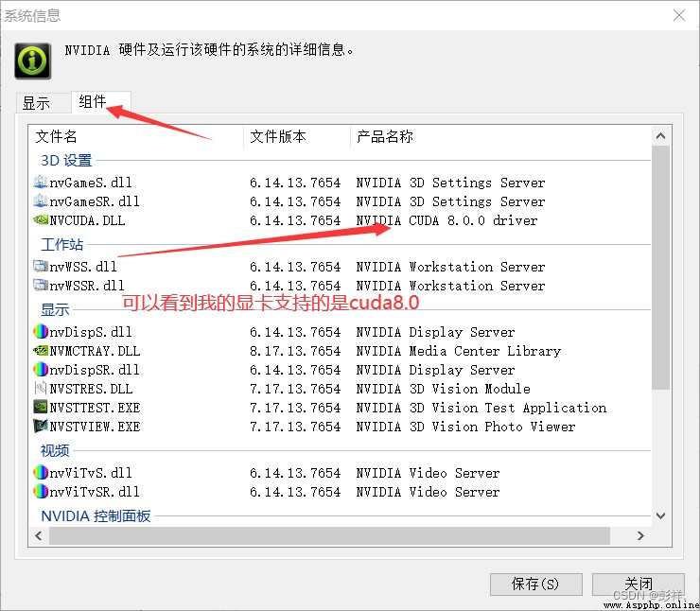
Task: Click version 6.14.13.7654 of nvWSS.dll
Action: tap(295, 267)
